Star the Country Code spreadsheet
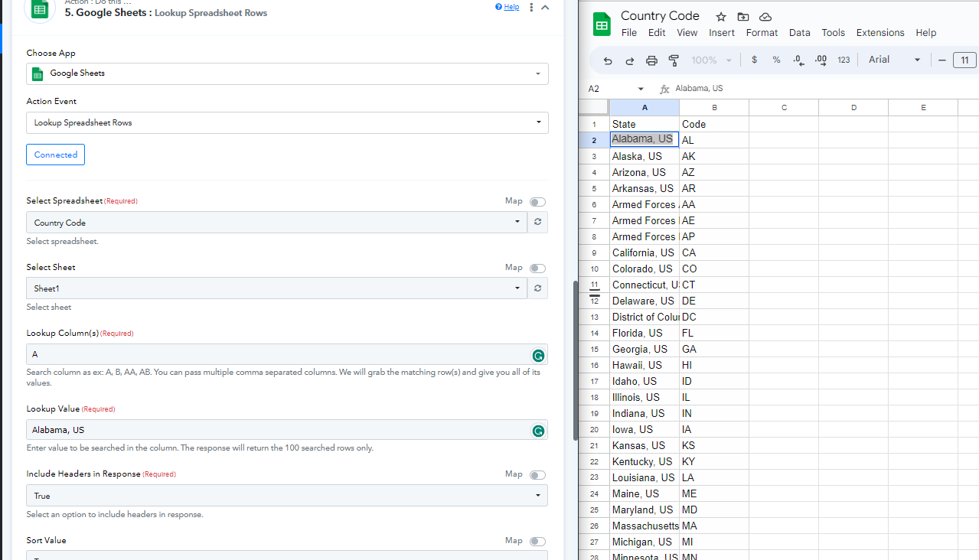The image size is (979, 560). point(720,17)
